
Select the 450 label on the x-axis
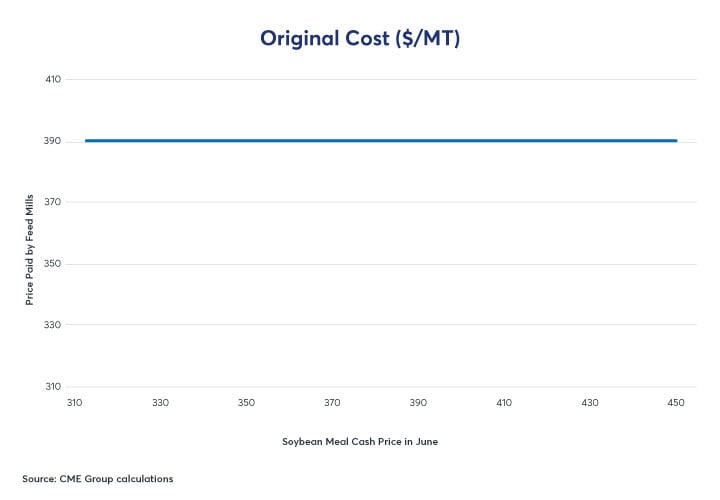(675, 403)
